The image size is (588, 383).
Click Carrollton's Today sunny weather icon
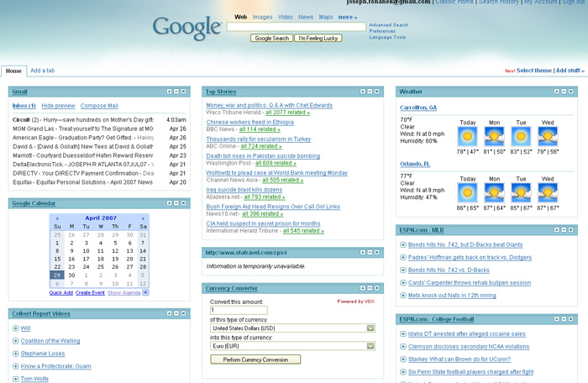pos(467,136)
